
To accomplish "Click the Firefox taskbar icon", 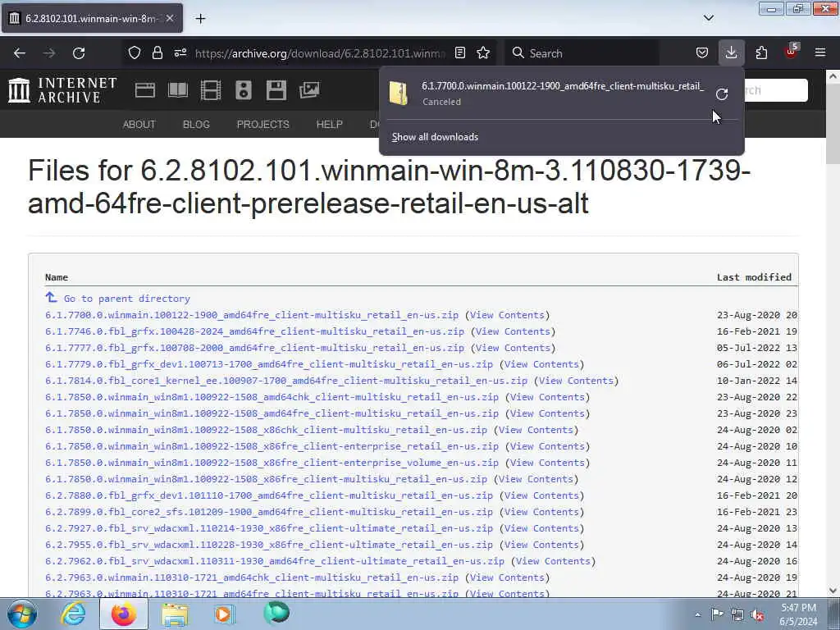I will (124, 614).
